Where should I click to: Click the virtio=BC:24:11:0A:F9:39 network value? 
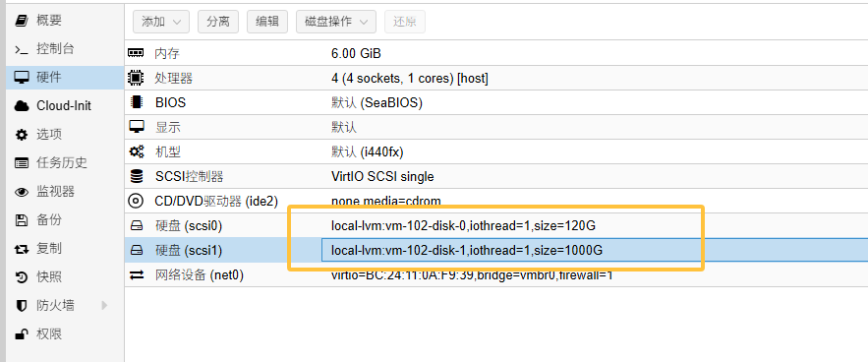pos(472,275)
